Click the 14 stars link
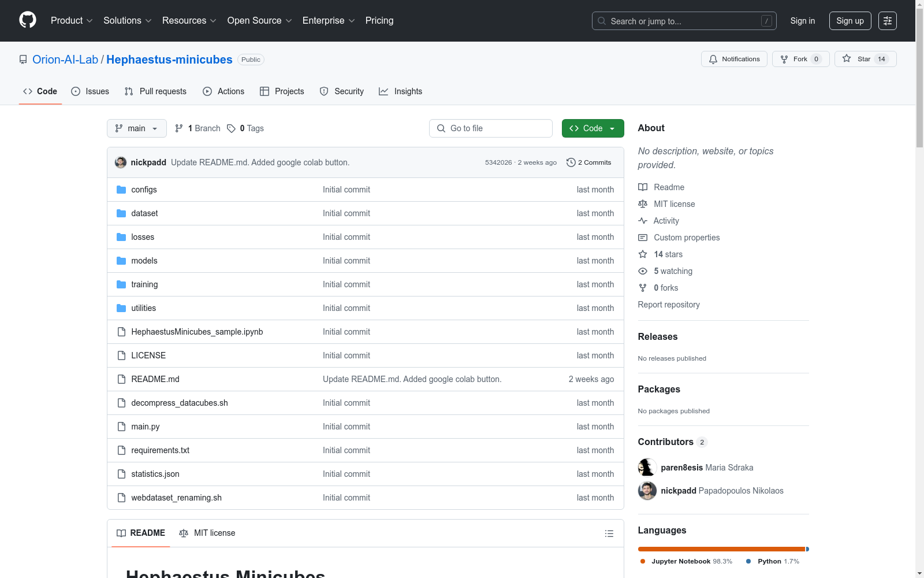 [x=668, y=254]
